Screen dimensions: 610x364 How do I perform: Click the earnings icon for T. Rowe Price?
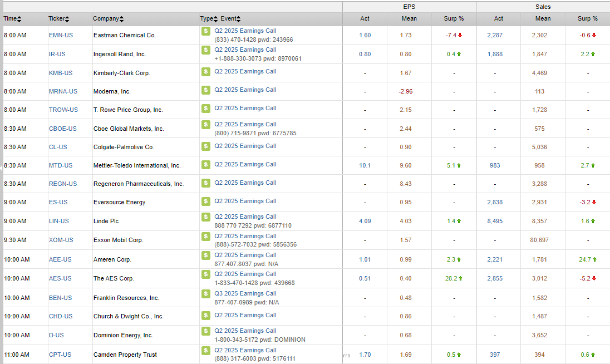[x=206, y=108]
